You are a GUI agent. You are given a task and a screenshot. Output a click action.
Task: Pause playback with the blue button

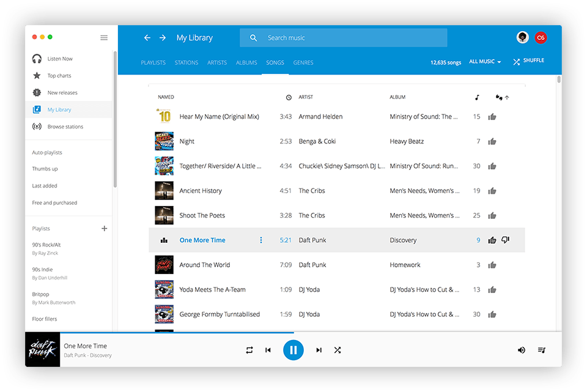point(293,350)
